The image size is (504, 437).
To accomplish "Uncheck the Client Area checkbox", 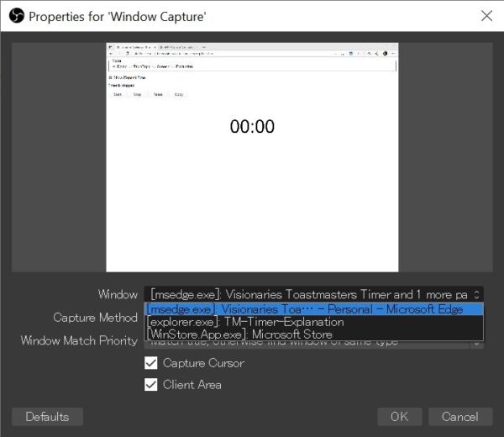I will pyautogui.click(x=151, y=384).
